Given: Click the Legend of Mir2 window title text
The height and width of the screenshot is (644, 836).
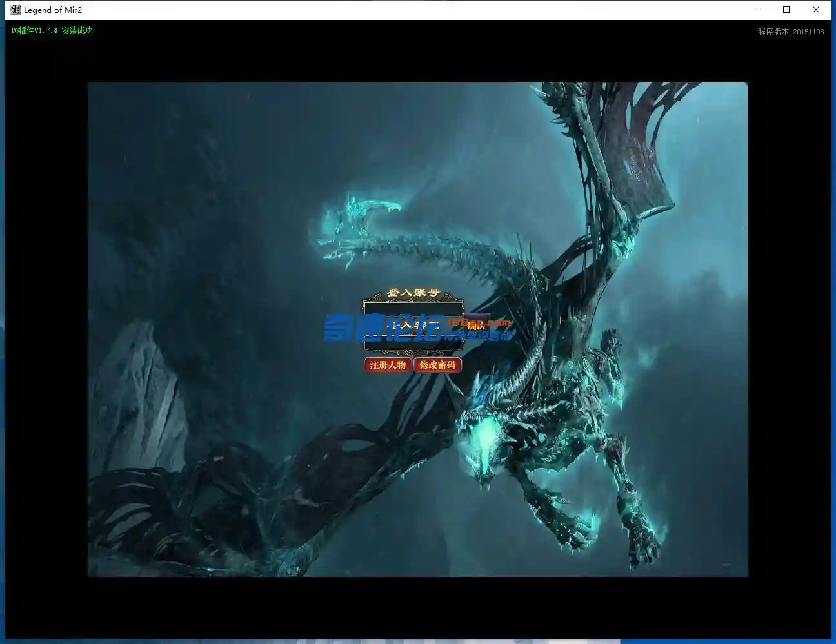Looking at the screenshot, I should (53, 10).
